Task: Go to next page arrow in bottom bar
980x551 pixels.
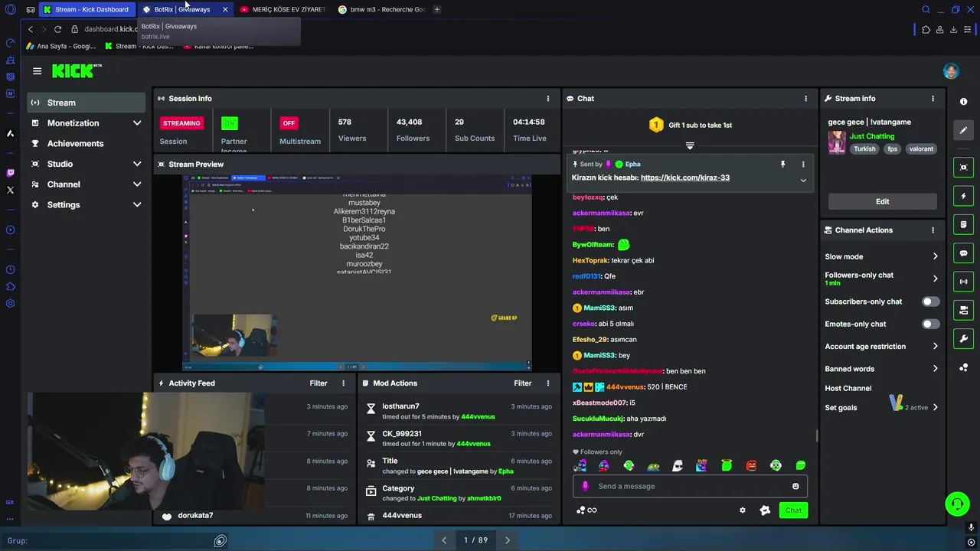Action: pos(507,540)
